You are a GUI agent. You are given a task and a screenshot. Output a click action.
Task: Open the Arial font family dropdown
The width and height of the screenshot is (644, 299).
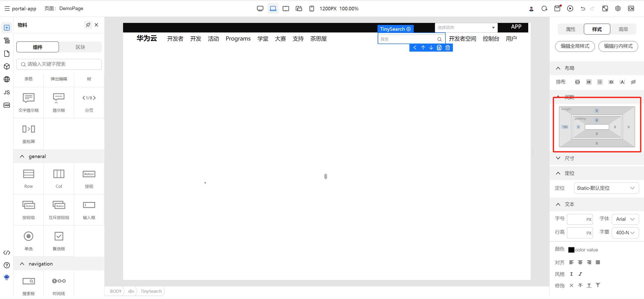pos(625,219)
